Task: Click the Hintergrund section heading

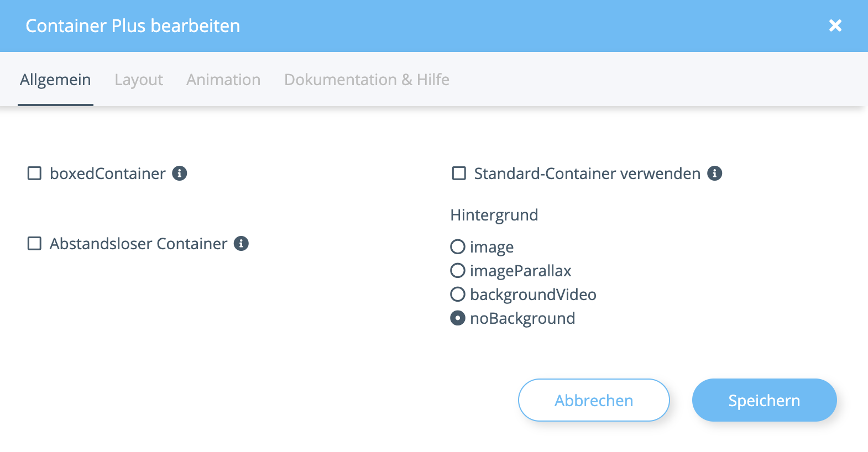Action: pos(494,215)
